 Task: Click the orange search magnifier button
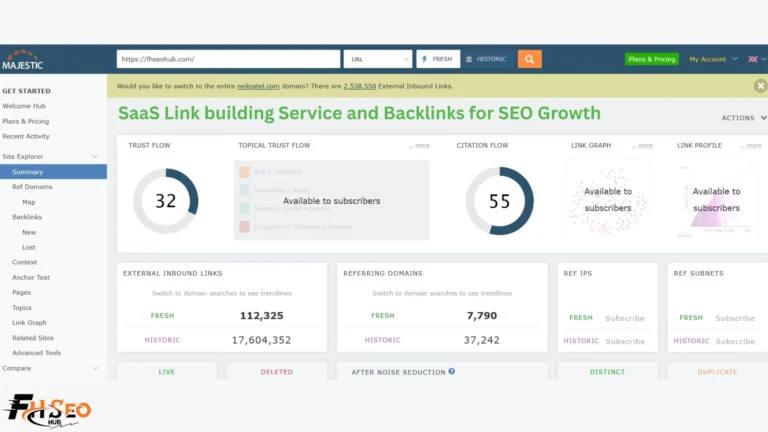(x=529, y=59)
